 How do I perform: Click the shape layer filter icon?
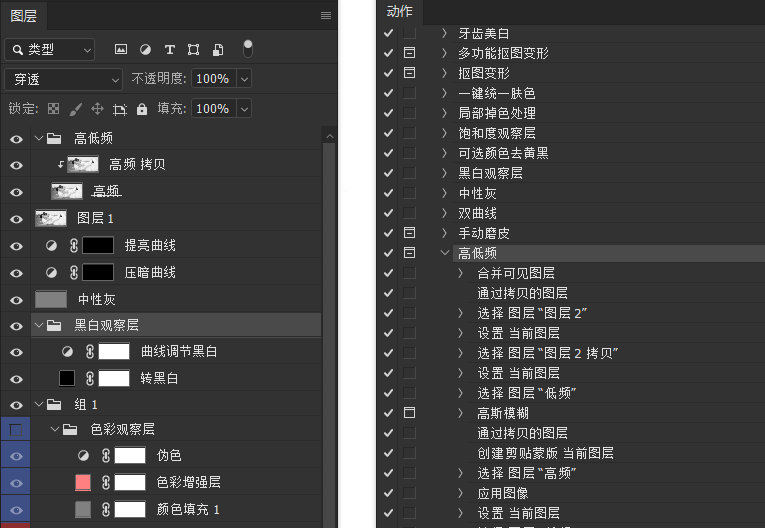tap(193, 49)
